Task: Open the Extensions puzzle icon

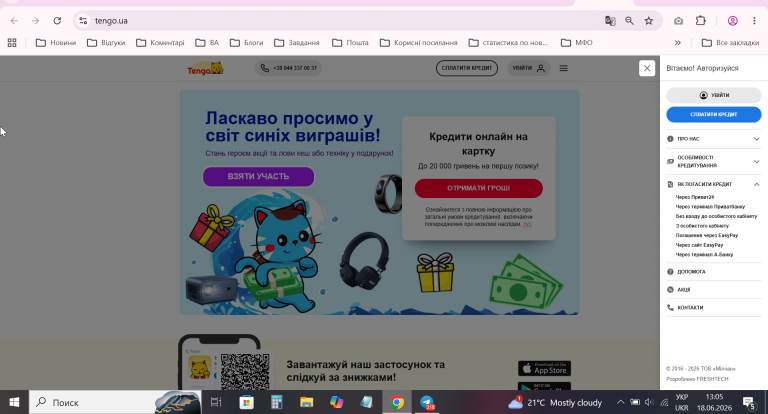Action: [701, 21]
